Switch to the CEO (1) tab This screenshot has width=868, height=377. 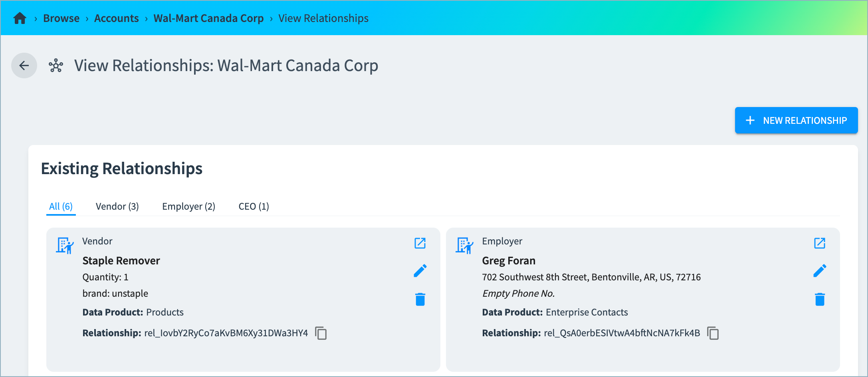(254, 206)
